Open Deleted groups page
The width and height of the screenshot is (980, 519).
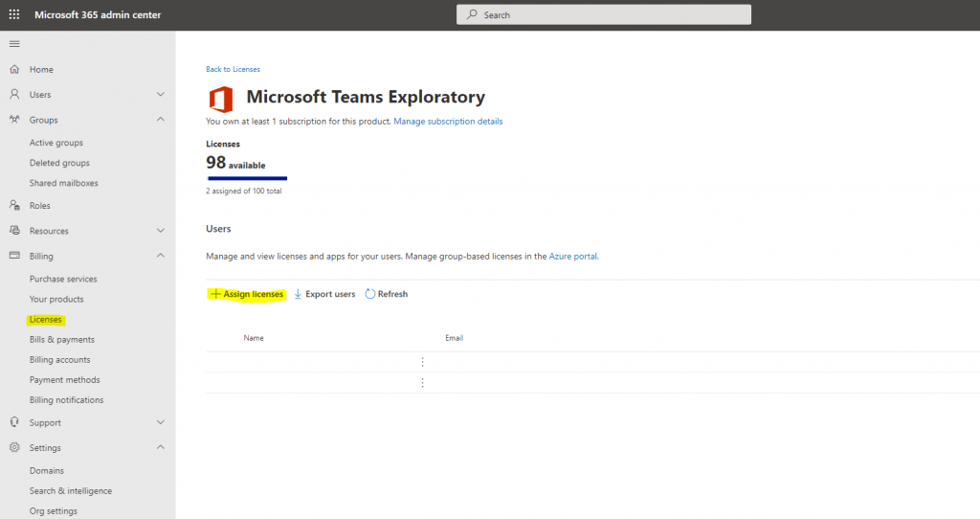pos(59,163)
